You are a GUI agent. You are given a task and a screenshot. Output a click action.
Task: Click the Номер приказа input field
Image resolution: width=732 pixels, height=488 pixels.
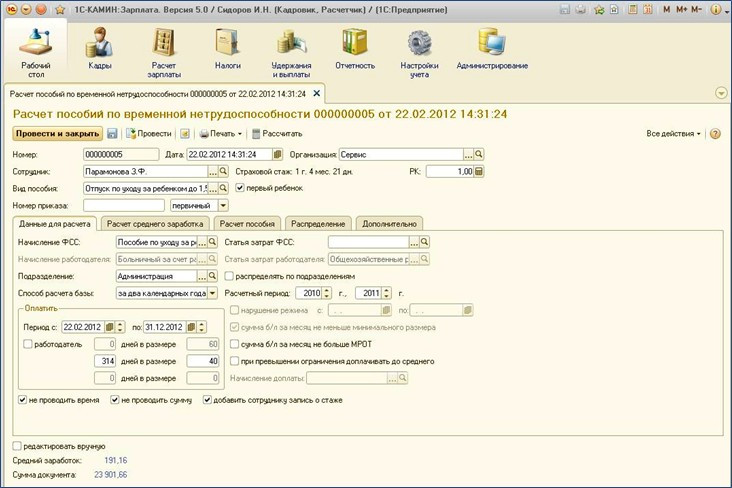point(123,205)
